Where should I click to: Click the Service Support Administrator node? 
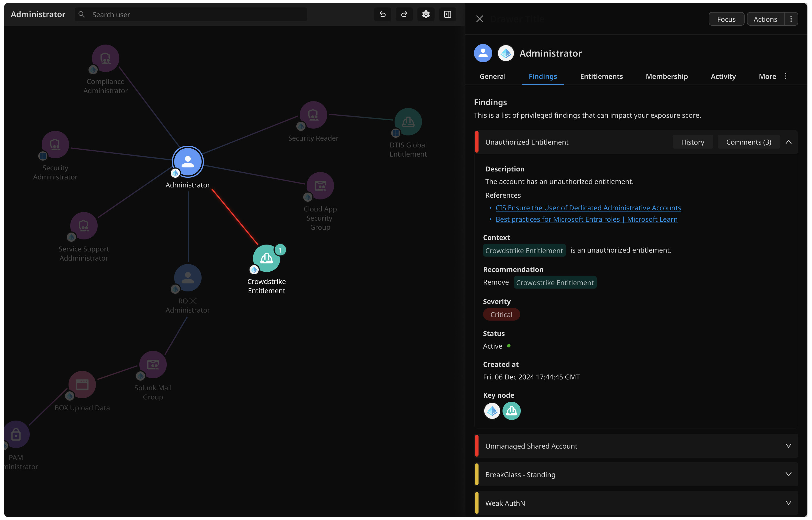point(84,225)
